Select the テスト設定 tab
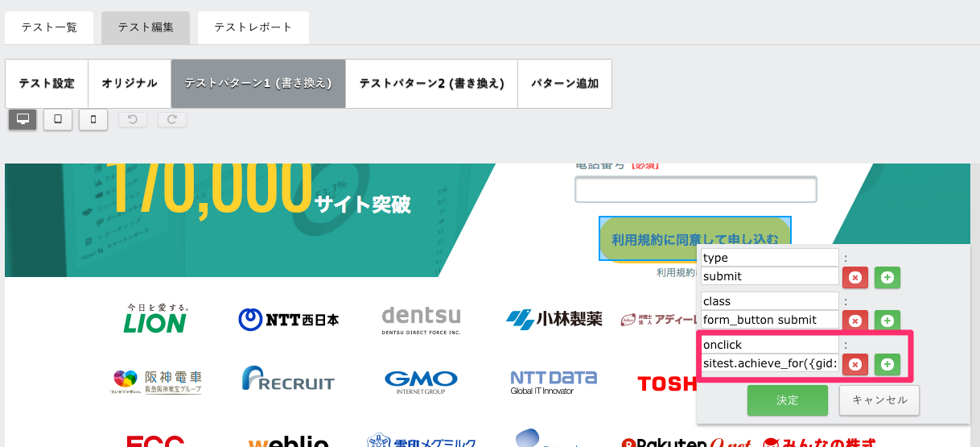The image size is (980, 447). (x=47, y=84)
